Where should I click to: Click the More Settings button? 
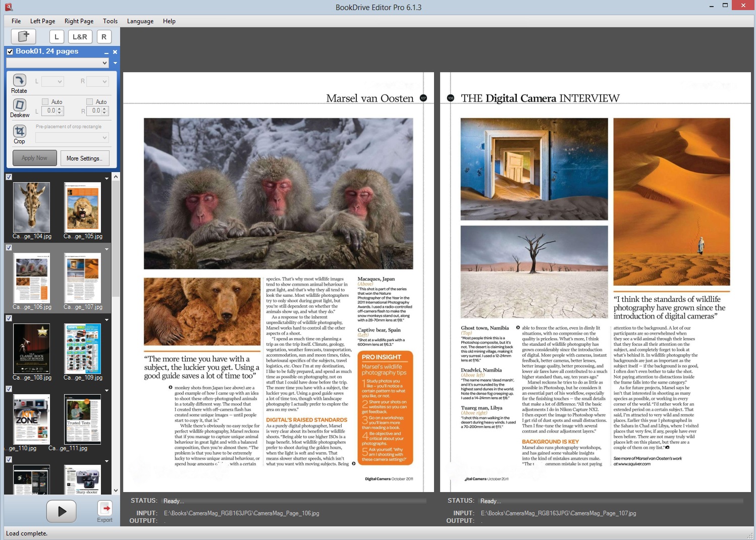(x=84, y=158)
